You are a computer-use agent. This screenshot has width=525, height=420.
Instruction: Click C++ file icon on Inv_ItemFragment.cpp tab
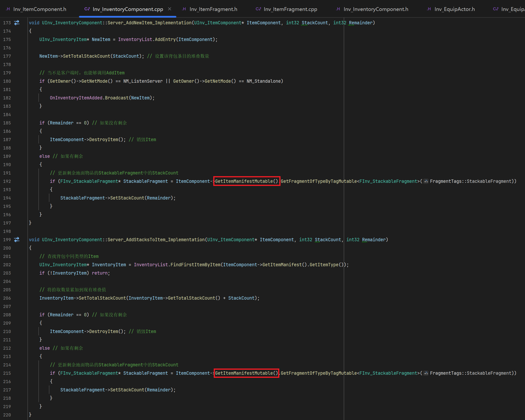tap(258, 9)
